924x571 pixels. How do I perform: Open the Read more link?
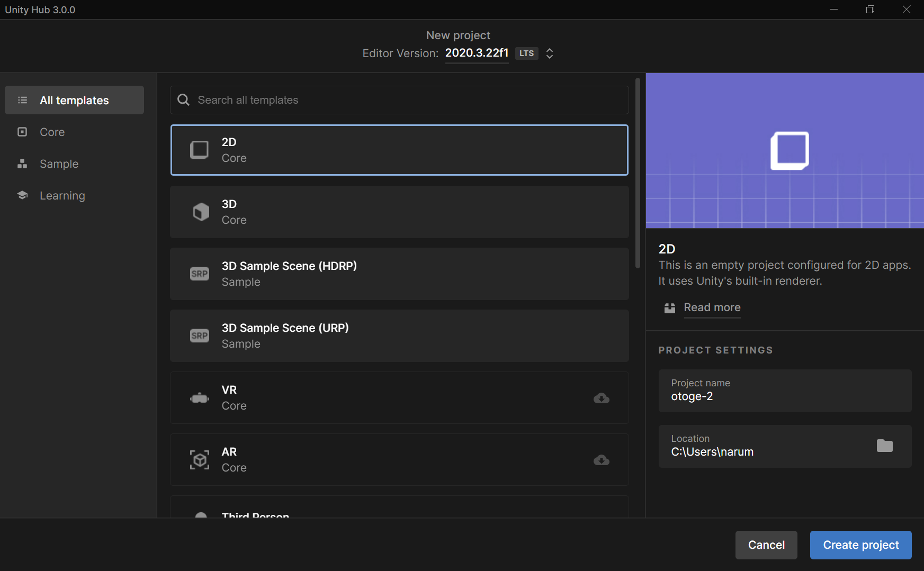[712, 307]
